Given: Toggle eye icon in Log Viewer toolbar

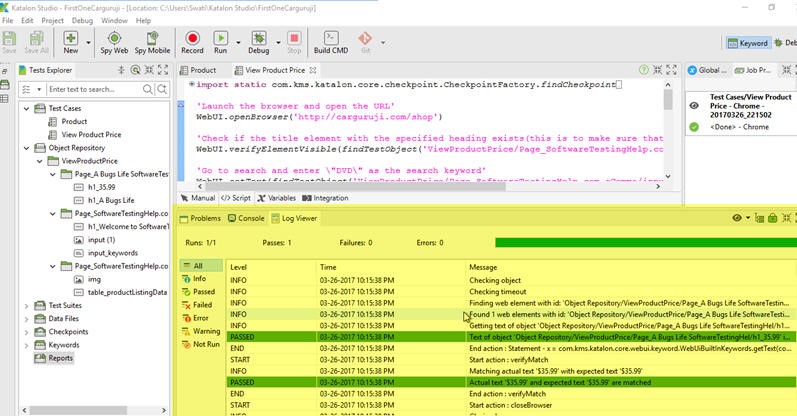Looking at the screenshot, I should [x=737, y=218].
